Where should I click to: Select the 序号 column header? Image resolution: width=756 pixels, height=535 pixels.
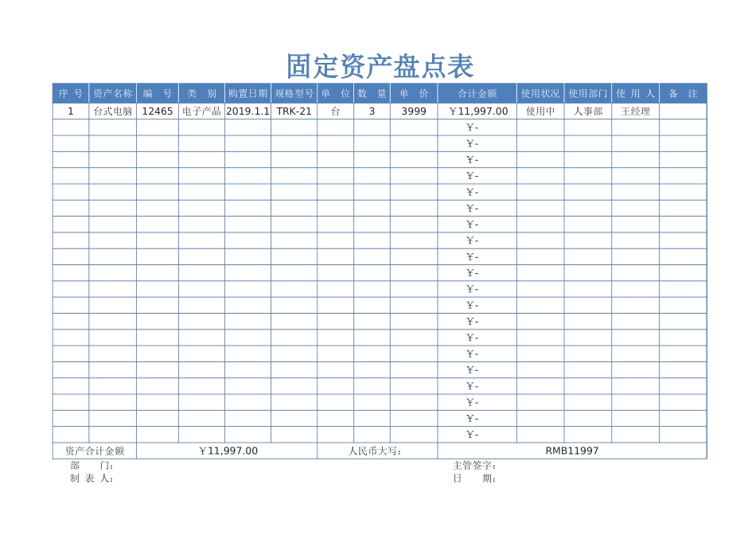click(71, 92)
